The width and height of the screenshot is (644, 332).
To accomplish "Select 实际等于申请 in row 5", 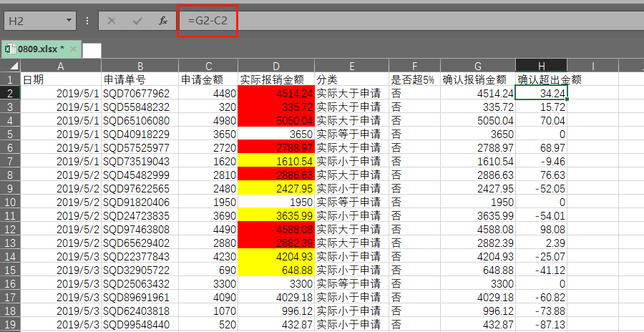I will pyautogui.click(x=352, y=134).
